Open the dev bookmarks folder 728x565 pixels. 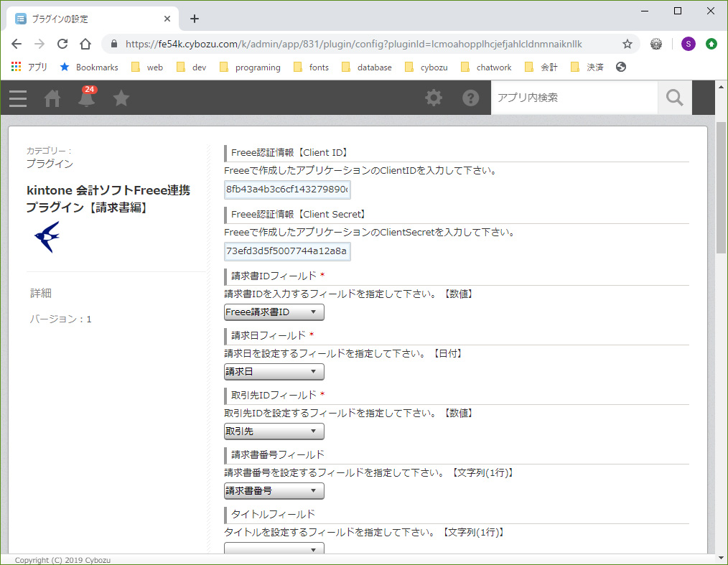coord(191,67)
